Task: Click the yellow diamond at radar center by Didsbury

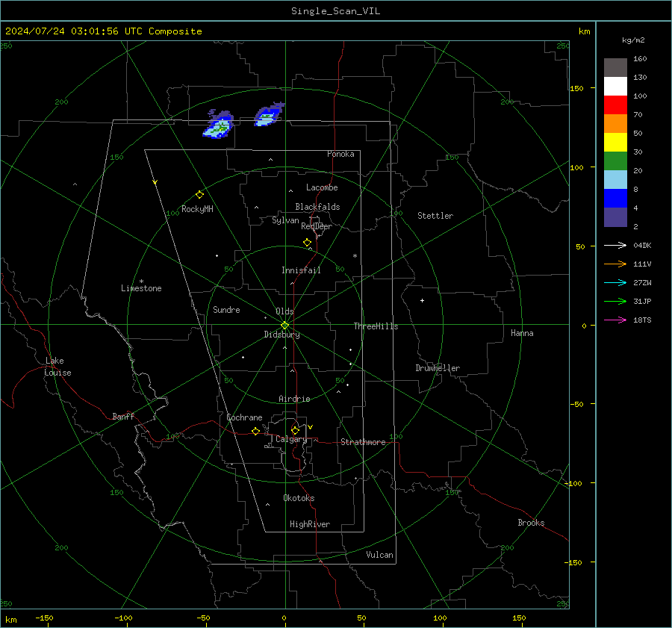Action: point(284,326)
